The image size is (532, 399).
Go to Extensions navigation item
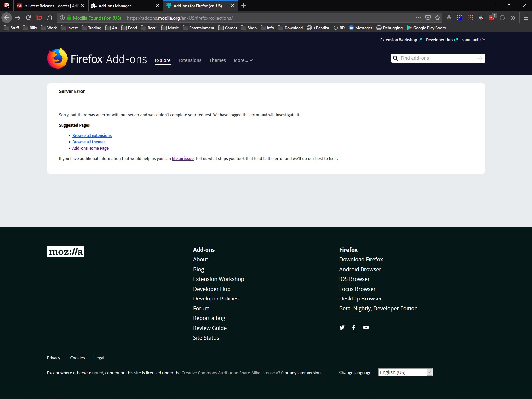(x=190, y=60)
